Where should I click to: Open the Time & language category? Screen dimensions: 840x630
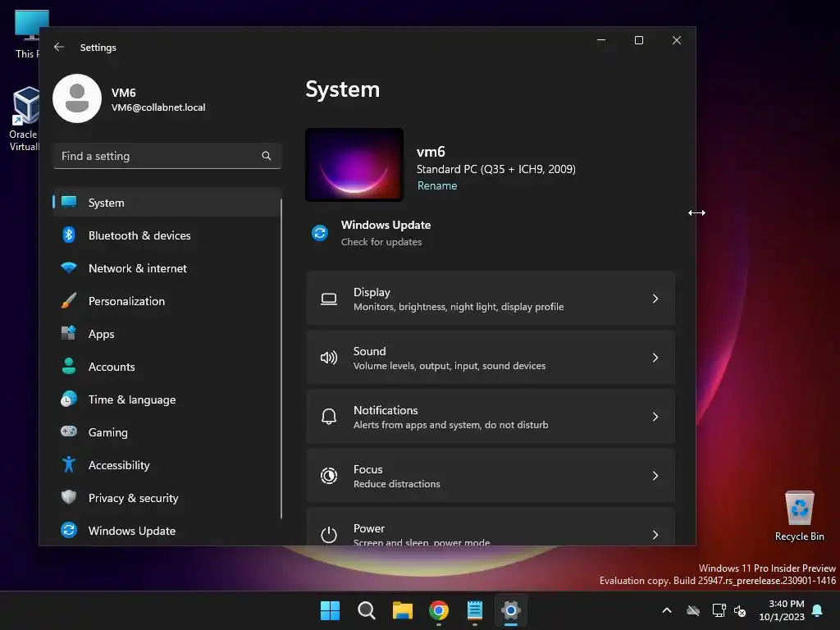tap(167, 399)
